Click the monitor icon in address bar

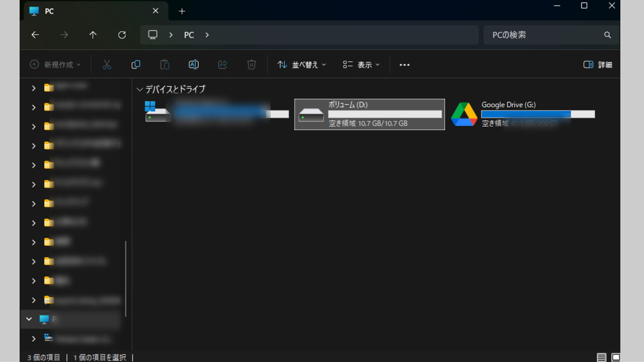pyautogui.click(x=153, y=35)
